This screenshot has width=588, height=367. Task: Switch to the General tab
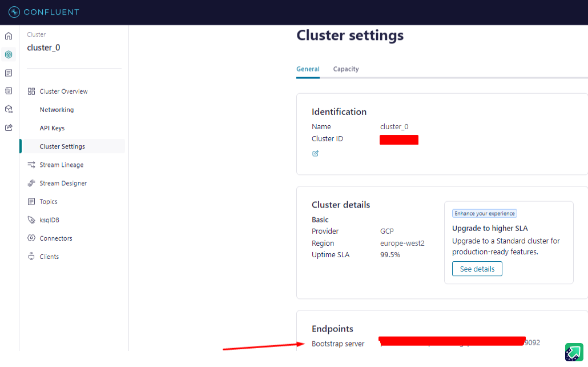(308, 69)
